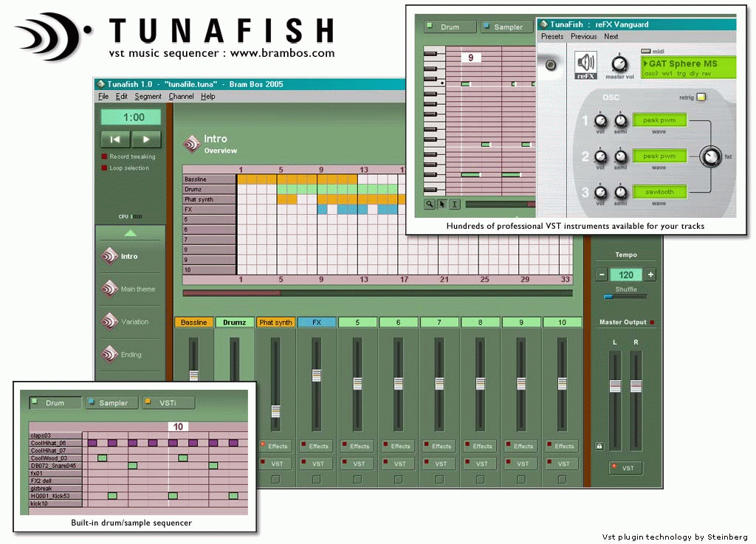The width and height of the screenshot is (756, 544).
Task: Start playback with the play button
Action: (x=147, y=140)
